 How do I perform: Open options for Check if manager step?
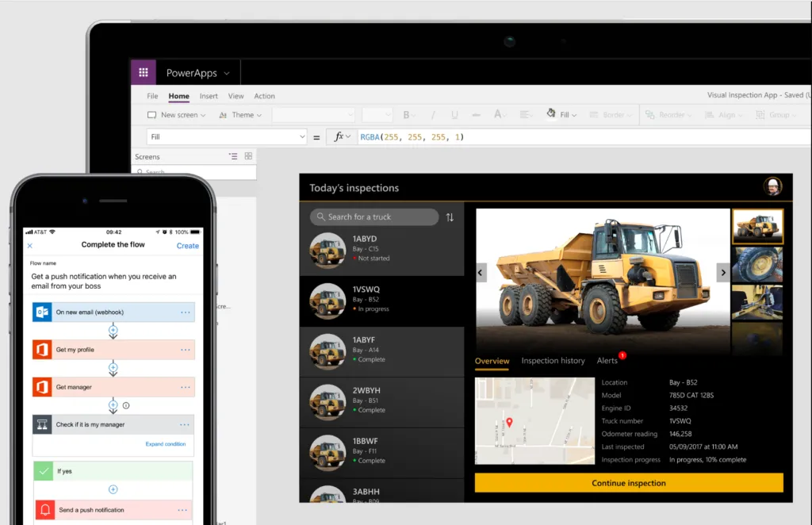coord(184,424)
